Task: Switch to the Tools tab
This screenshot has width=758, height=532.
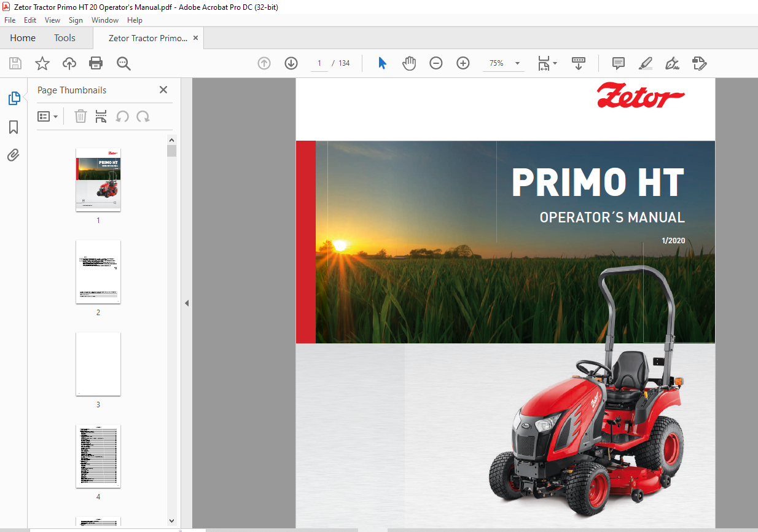Action: click(x=64, y=38)
